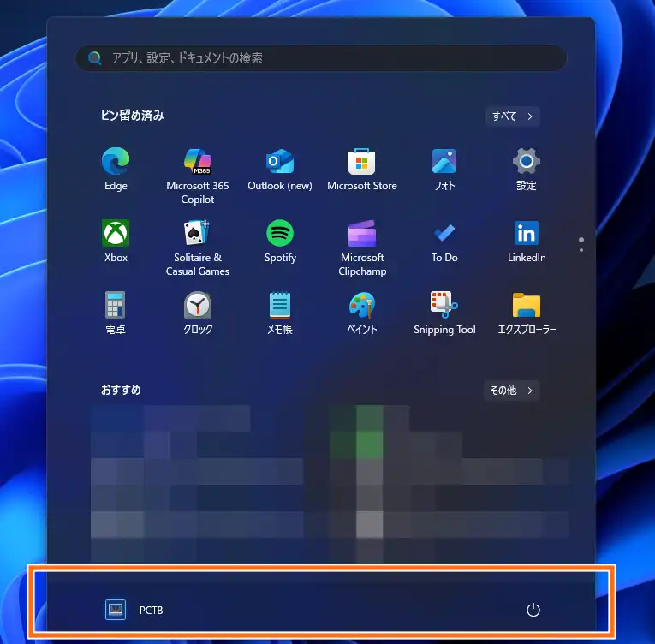Open the PCTB user account menu
655x644 pixels.
click(x=134, y=610)
